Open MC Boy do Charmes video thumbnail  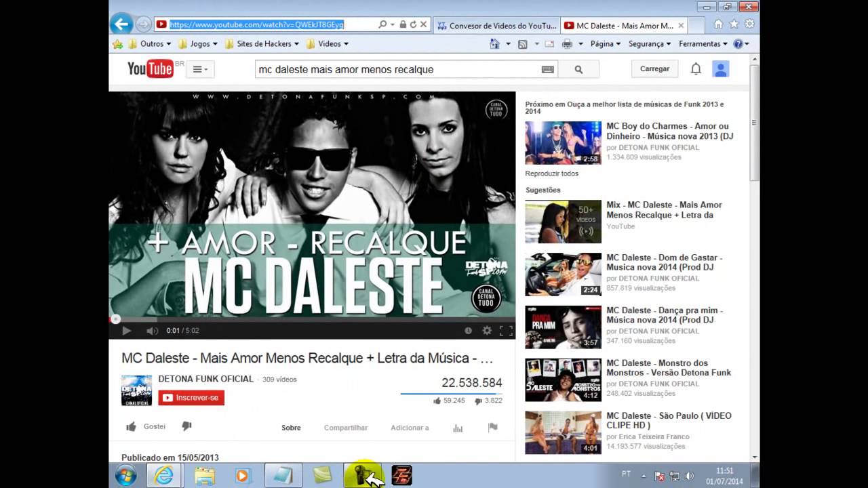(563, 143)
